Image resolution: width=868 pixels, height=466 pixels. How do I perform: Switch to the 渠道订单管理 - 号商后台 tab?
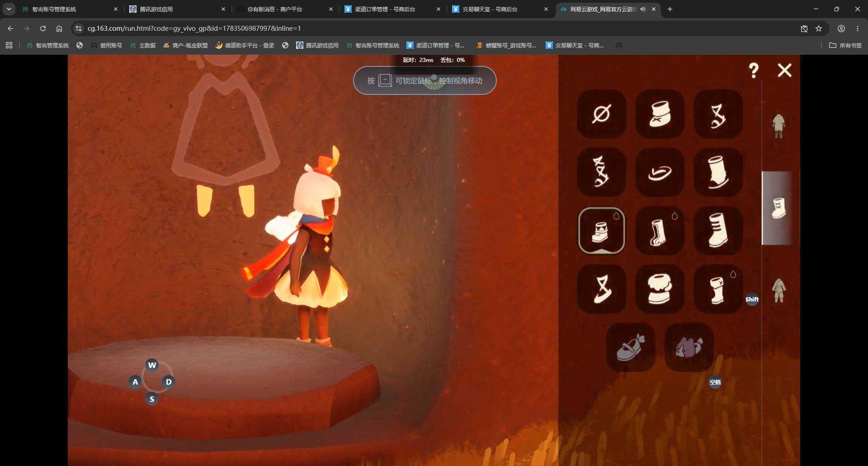[392, 9]
